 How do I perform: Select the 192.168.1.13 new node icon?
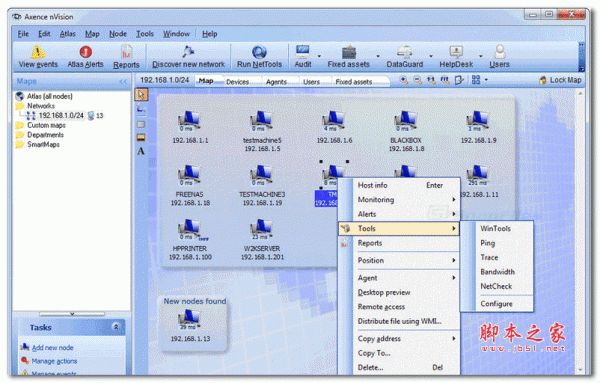189,319
